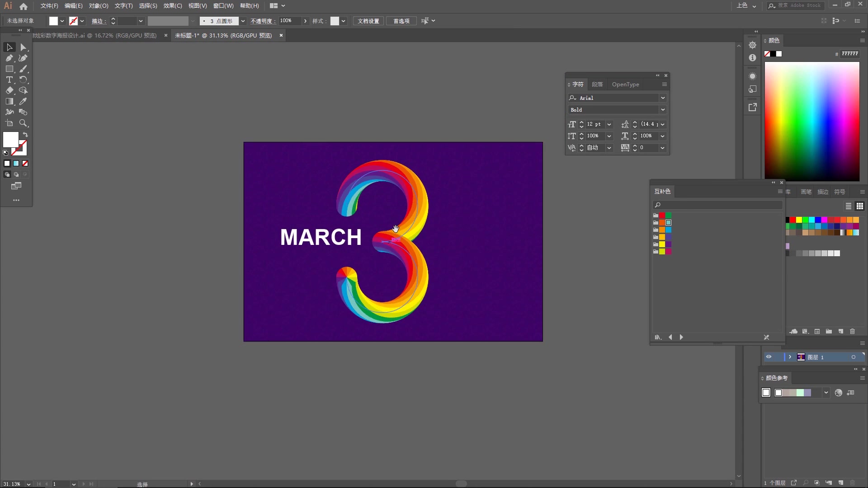Viewport: 868px width, 488px height.
Task: Open the font size 12pt dropdown
Action: 609,124
